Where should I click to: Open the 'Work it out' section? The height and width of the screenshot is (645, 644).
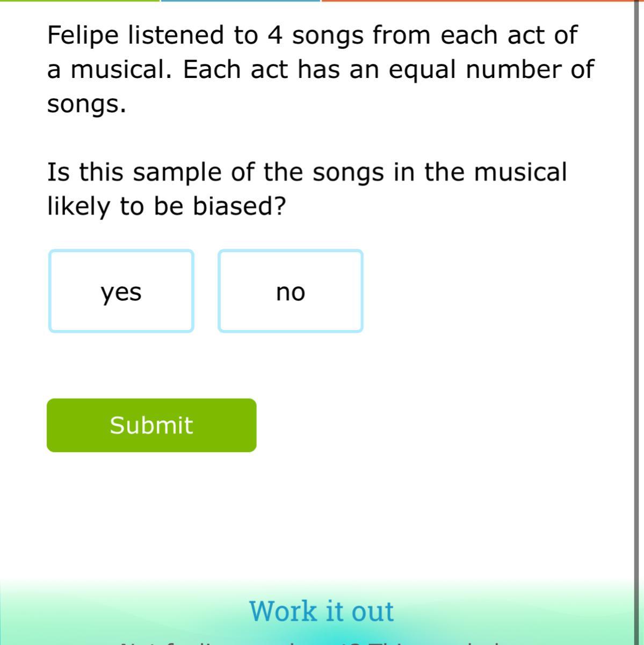click(x=321, y=611)
